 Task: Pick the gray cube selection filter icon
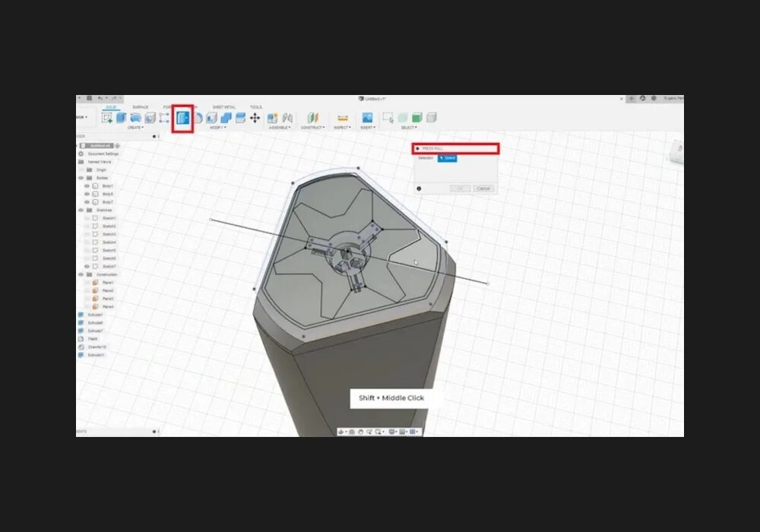(432, 118)
